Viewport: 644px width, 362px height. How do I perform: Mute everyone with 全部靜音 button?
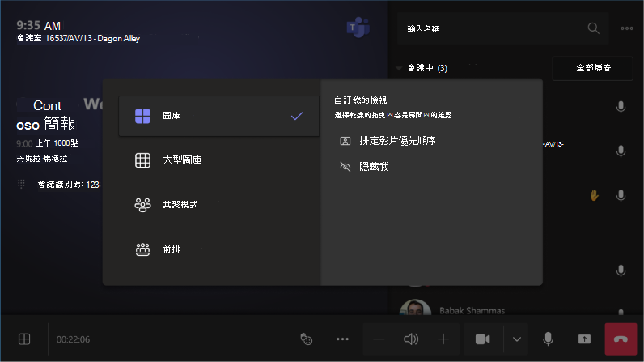[593, 68]
